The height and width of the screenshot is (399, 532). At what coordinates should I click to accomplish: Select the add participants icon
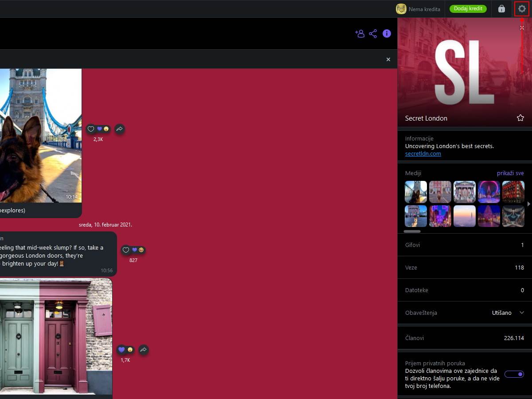coord(360,33)
